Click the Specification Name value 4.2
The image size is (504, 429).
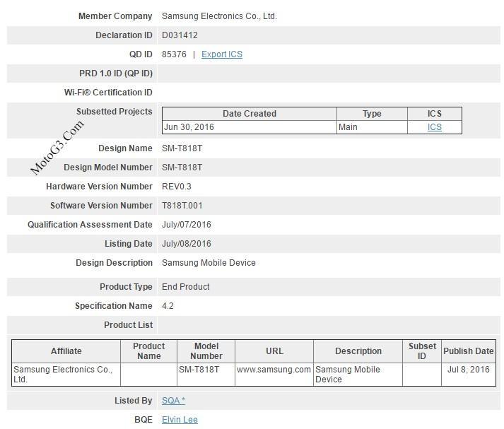168,305
